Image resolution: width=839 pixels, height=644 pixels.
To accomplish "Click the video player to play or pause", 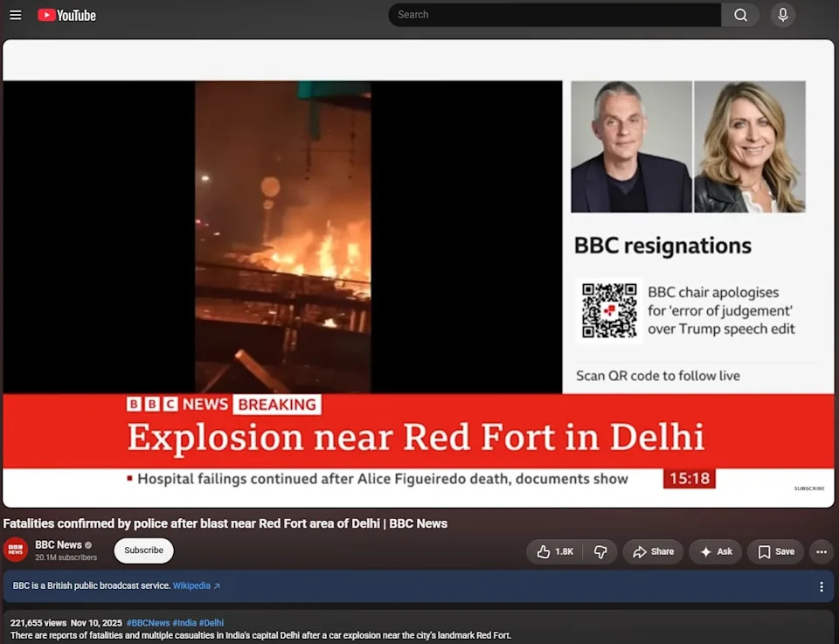I will point(419,273).
